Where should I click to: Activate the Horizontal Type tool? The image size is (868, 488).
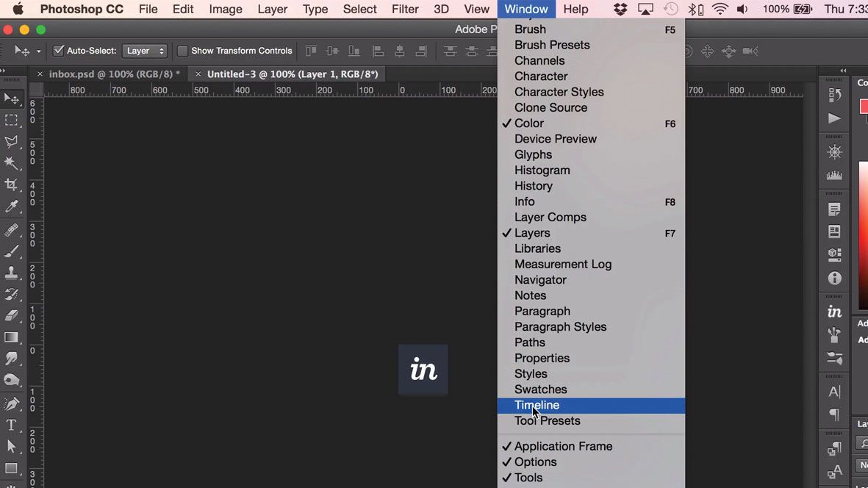click(x=11, y=425)
